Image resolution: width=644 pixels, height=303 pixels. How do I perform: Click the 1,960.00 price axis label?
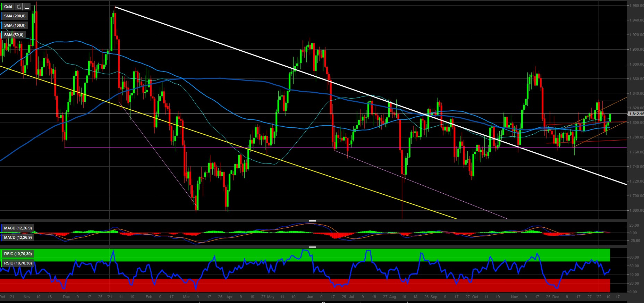tap(637, 6)
